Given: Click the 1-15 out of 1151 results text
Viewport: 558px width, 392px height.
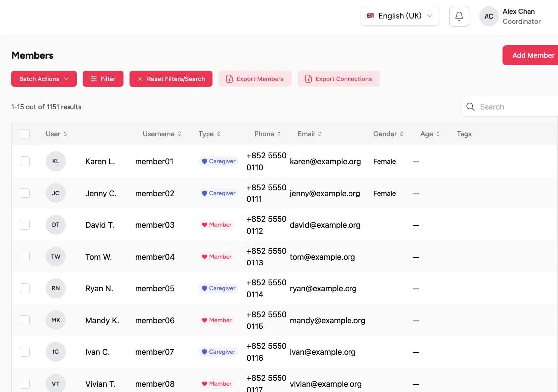Looking at the screenshot, I should (46, 107).
